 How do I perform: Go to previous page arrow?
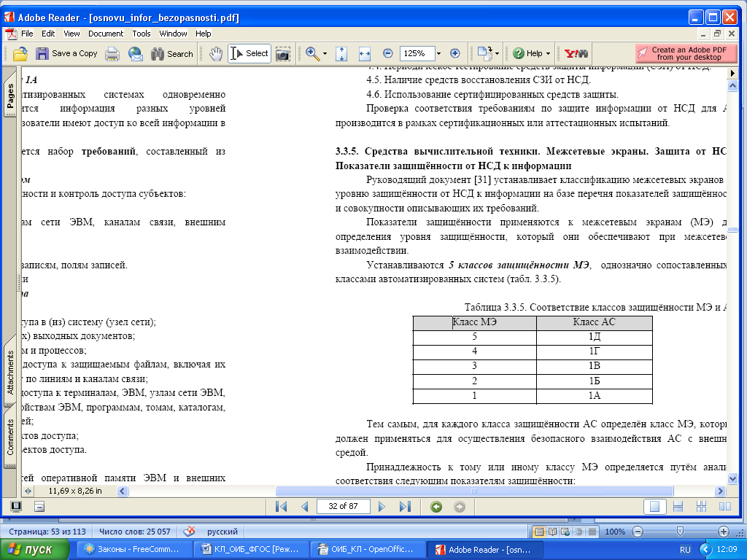click(305, 507)
